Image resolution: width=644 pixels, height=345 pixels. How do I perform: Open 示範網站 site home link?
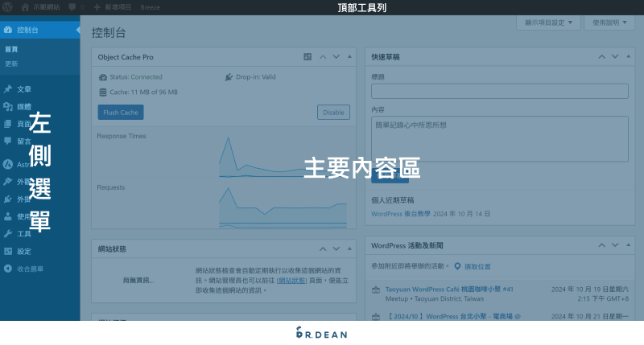click(x=40, y=7)
